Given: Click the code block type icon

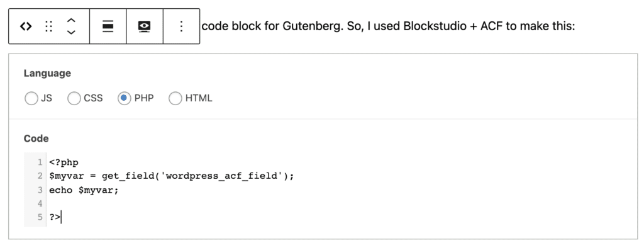Looking at the screenshot, I should [x=25, y=26].
